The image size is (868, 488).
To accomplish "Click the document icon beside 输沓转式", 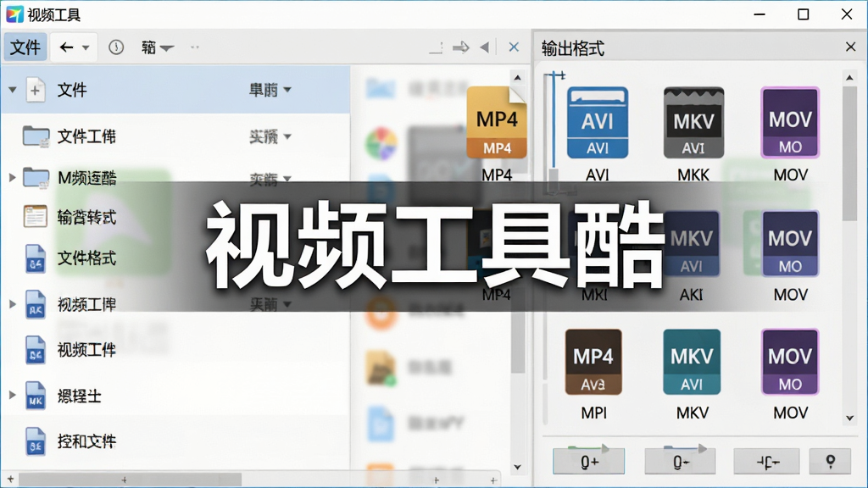I will click(x=35, y=216).
